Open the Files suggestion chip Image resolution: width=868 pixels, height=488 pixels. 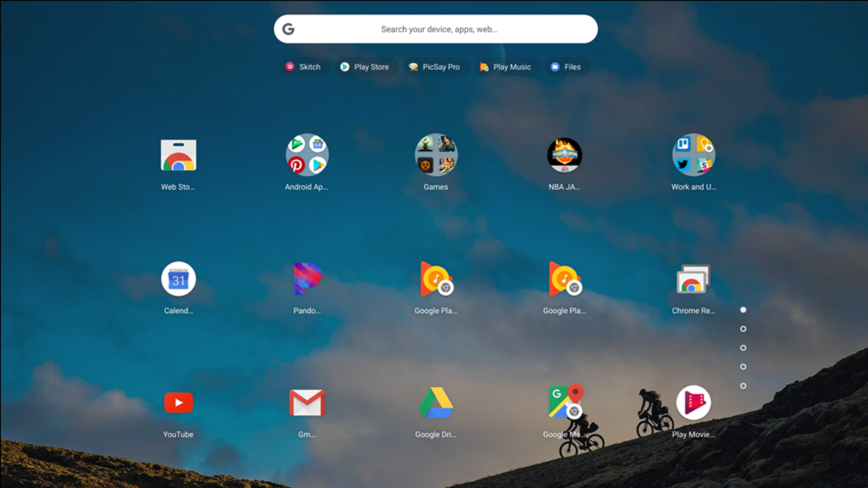[566, 67]
